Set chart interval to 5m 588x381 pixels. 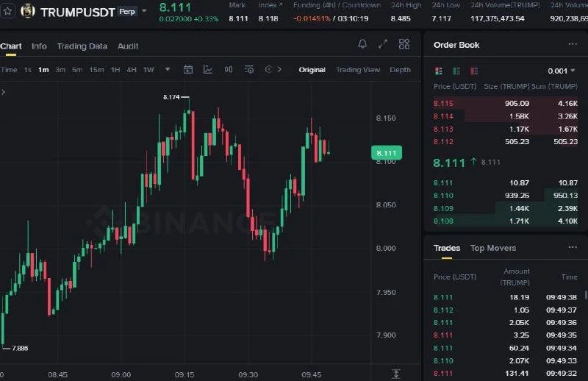(77, 70)
